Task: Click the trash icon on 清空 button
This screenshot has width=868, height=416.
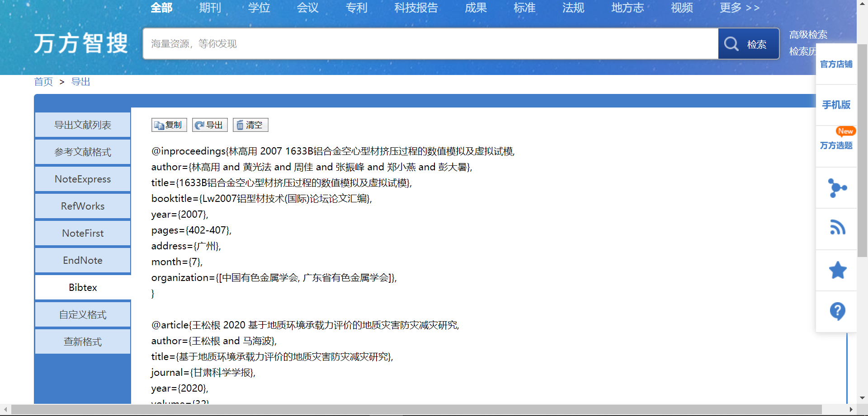Action: (240, 125)
